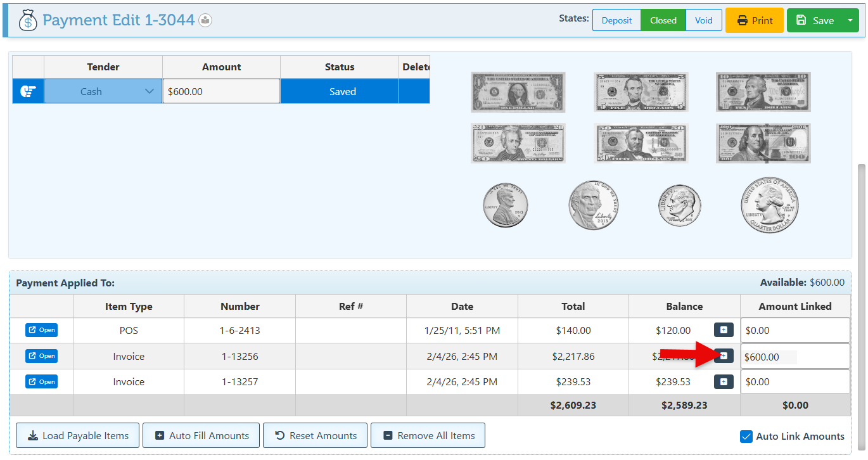Image resolution: width=868 pixels, height=460 pixels.
Task: Click Auto Fill Amounts button
Action: tap(201, 435)
